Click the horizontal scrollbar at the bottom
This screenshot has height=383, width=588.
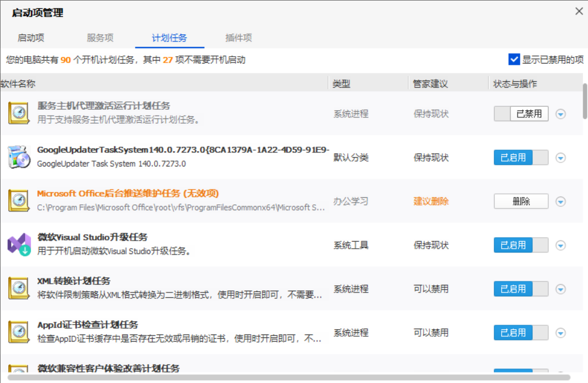[x=289, y=377]
